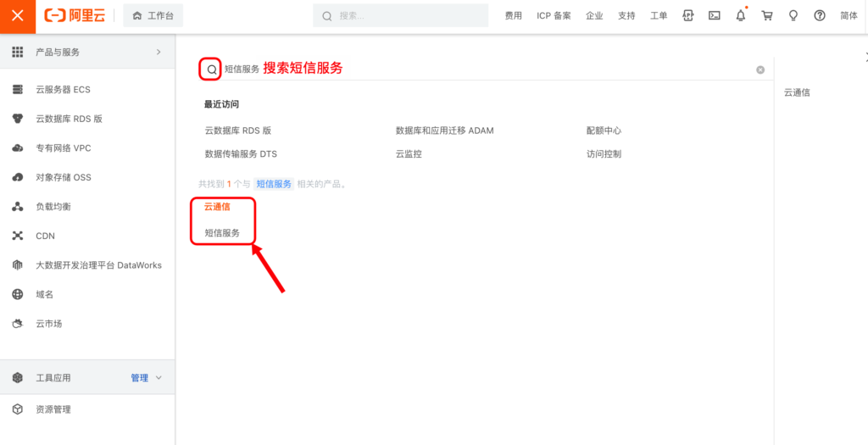Image resolution: width=868 pixels, height=445 pixels.
Task: Open recent 云数据库 RDS 版 in main panel
Action: [x=238, y=131]
